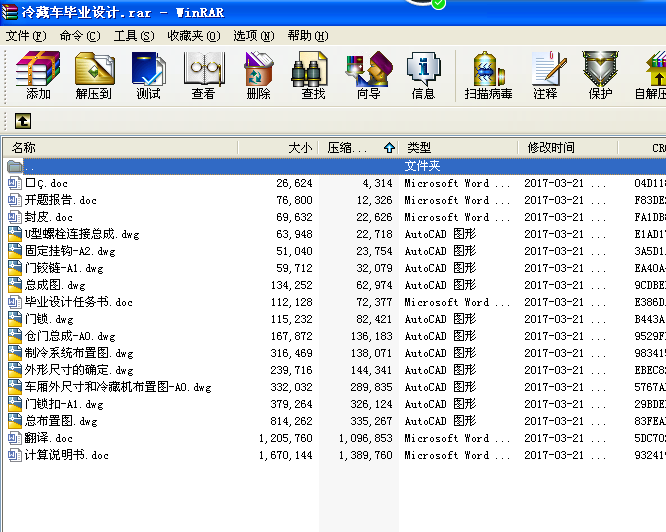Screen dimensions: 666x532
Task: Click the DWG icon beside 总布置图.dwg
Action: pyautogui.click(x=14, y=421)
